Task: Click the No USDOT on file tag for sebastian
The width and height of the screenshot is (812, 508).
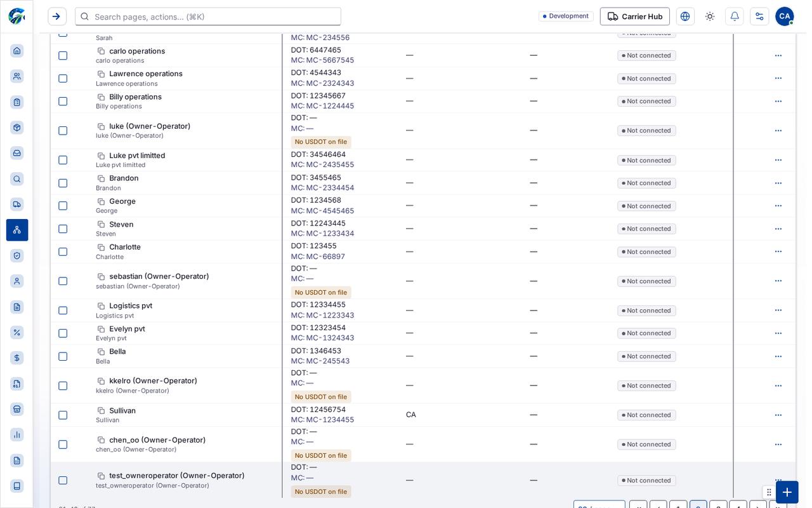Action: [321, 293]
